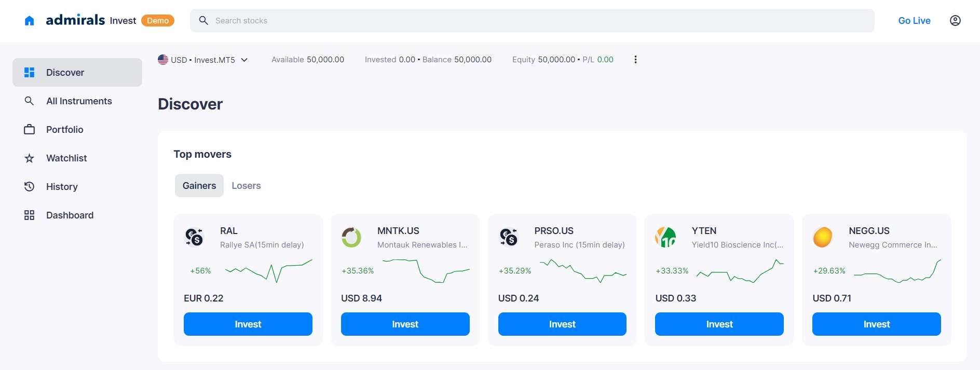Invest in YTEN
Image resolution: width=980 pixels, height=370 pixels.
pos(719,324)
